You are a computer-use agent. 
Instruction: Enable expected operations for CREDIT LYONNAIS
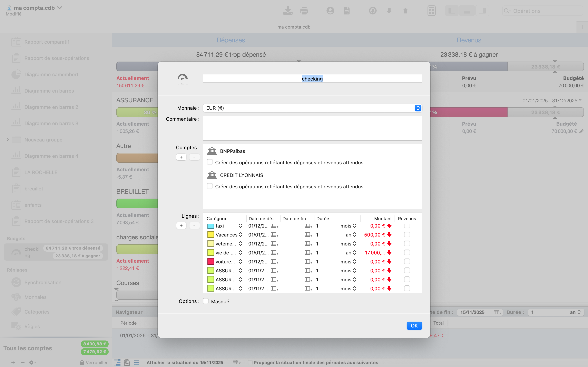(210, 186)
